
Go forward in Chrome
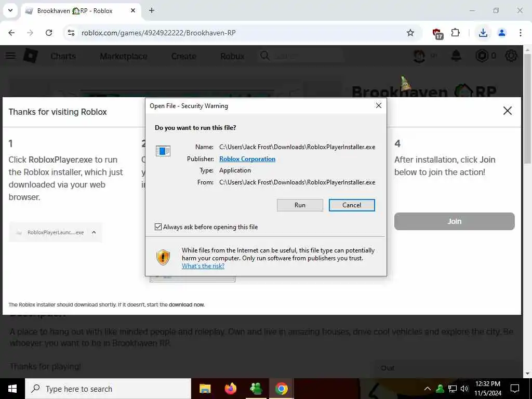(30, 33)
